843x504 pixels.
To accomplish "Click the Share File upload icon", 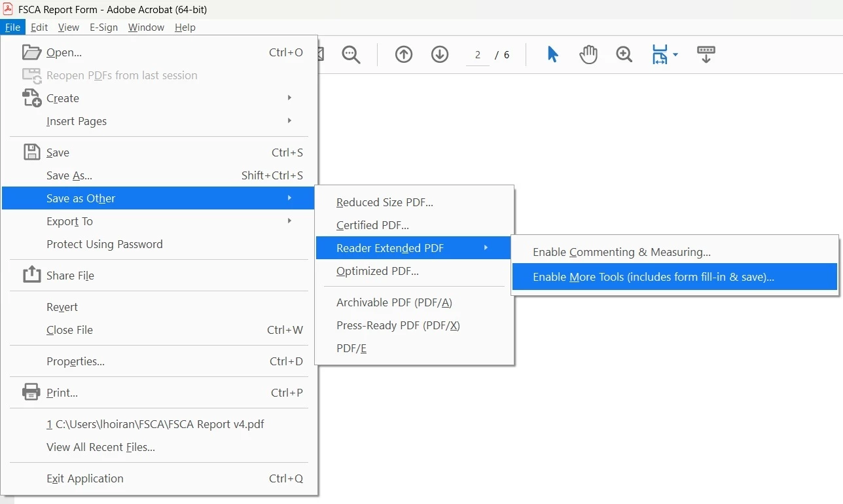I will [32, 275].
